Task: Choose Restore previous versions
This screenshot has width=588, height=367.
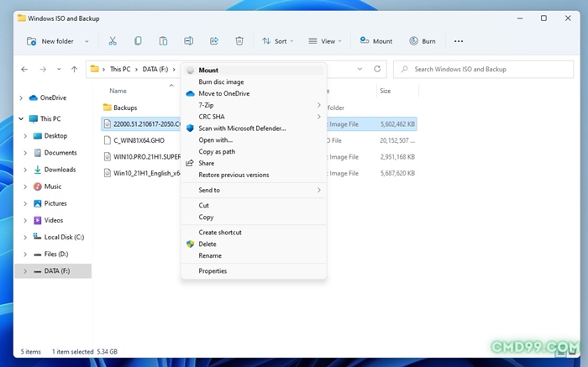Action: 254,175
